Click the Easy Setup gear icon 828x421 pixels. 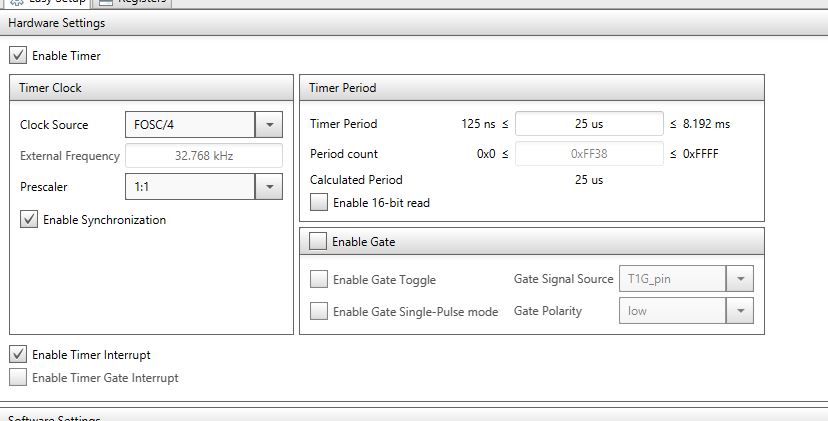pyautogui.click(x=17, y=2)
